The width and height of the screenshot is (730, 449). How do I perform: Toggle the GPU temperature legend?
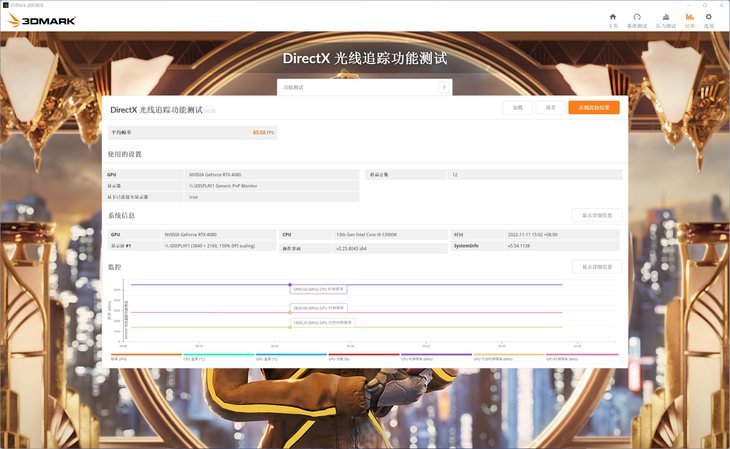pyautogui.click(x=291, y=357)
